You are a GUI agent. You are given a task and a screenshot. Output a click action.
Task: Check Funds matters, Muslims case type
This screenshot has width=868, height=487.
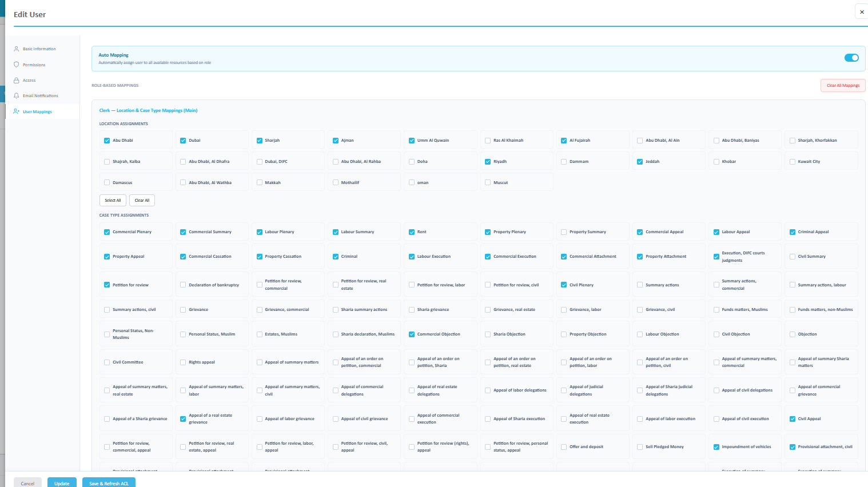716,310
